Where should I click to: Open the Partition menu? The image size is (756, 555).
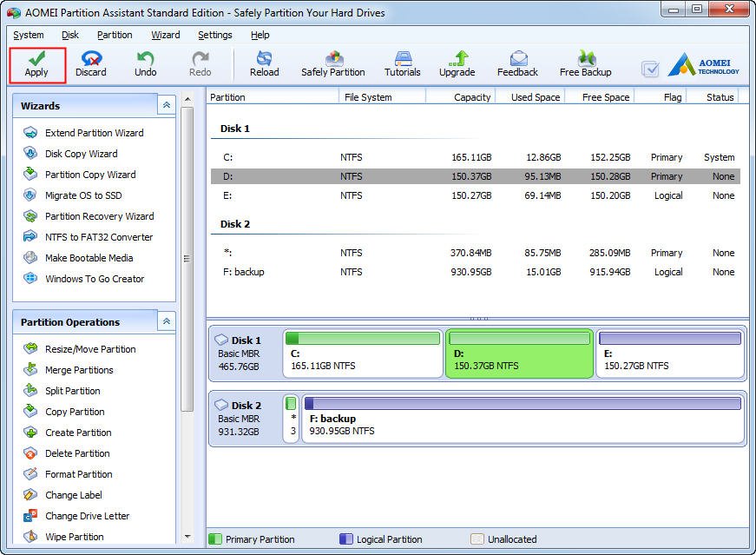coord(115,35)
